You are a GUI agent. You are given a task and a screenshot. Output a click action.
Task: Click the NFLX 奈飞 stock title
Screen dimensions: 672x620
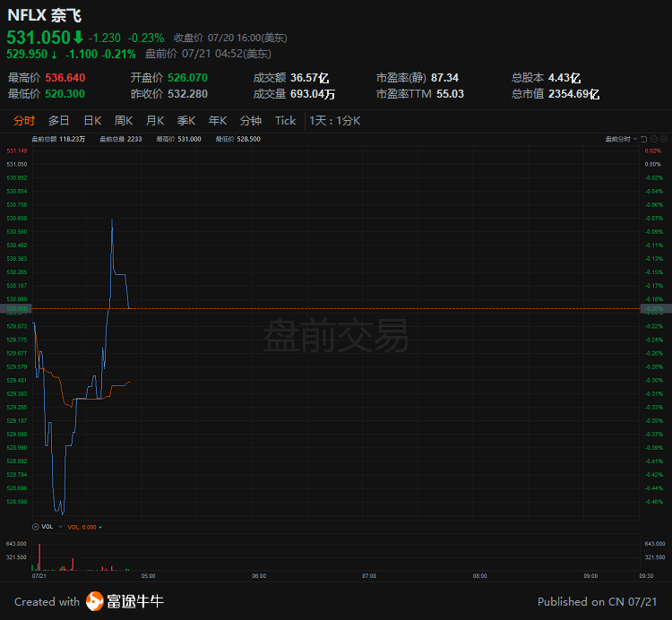tap(44, 15)
